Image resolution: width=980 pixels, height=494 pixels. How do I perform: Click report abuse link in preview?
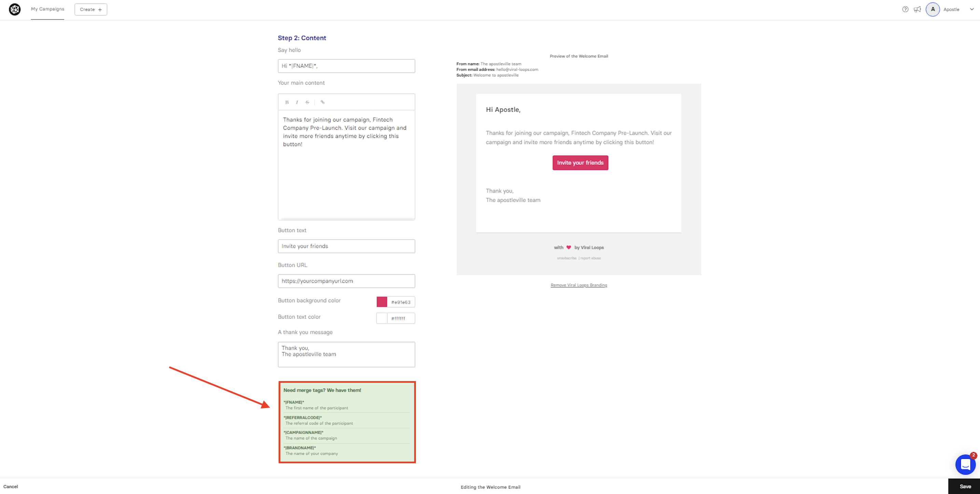tap(590, 258)
